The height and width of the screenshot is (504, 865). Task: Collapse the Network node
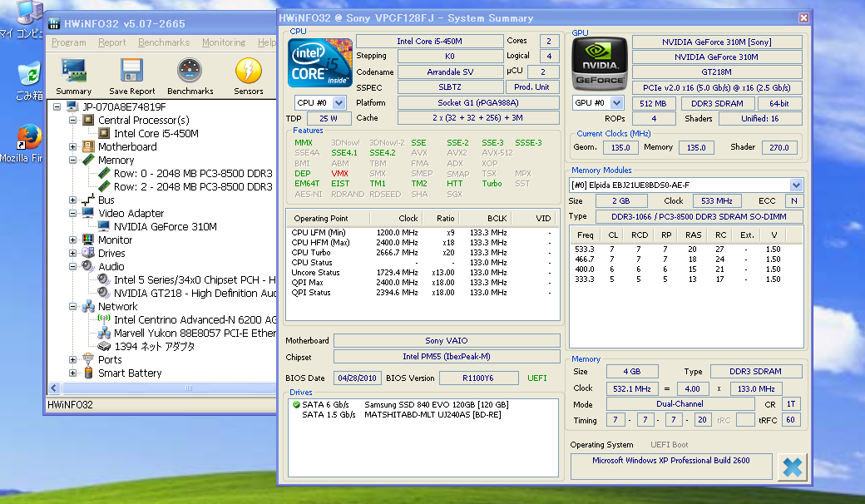coord(72,307)
